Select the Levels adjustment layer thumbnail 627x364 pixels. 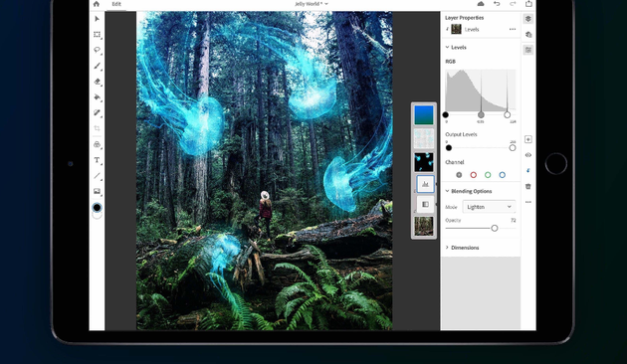(426, 184)
